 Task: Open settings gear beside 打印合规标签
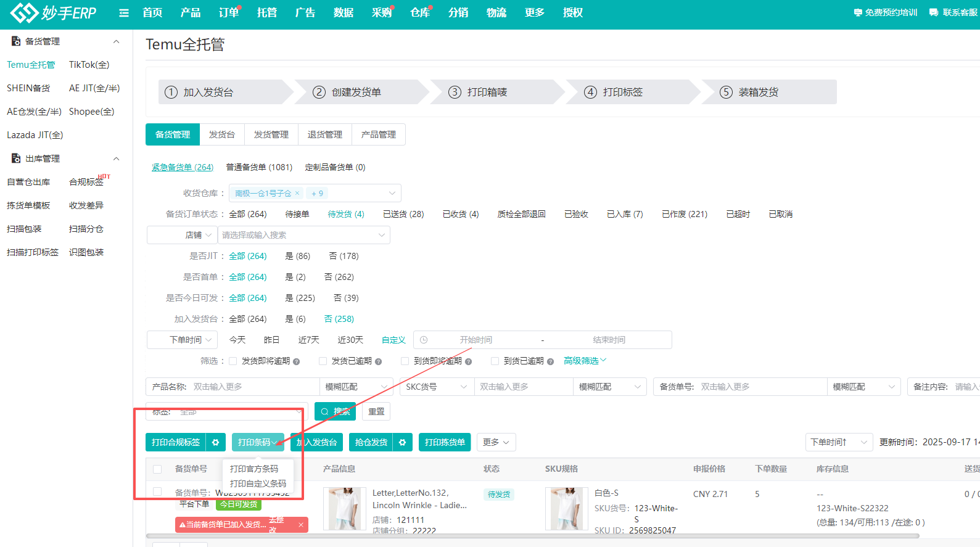215,442
